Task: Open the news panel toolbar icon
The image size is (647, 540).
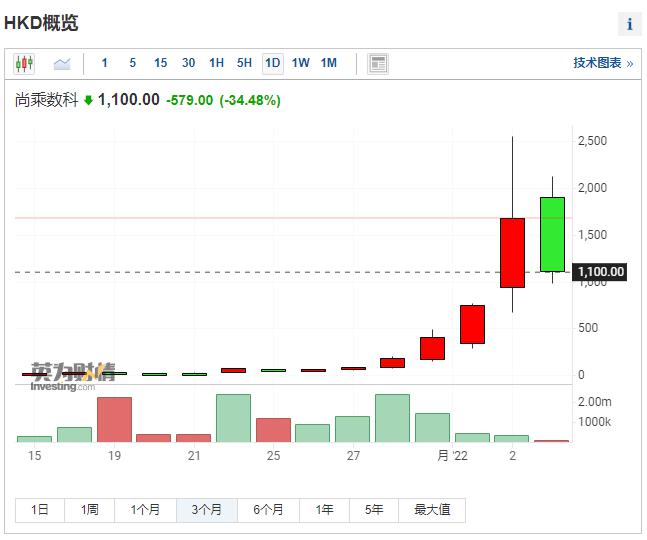Action: (x=378, y=63)
